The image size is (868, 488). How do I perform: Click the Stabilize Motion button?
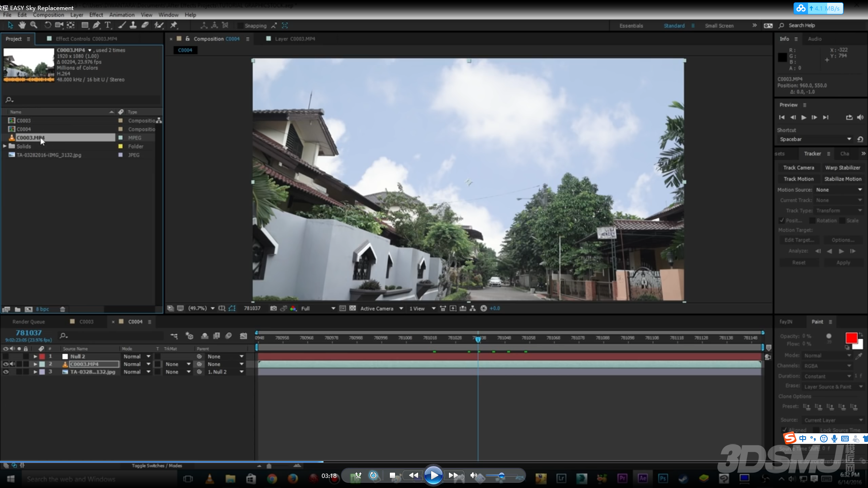843,179
